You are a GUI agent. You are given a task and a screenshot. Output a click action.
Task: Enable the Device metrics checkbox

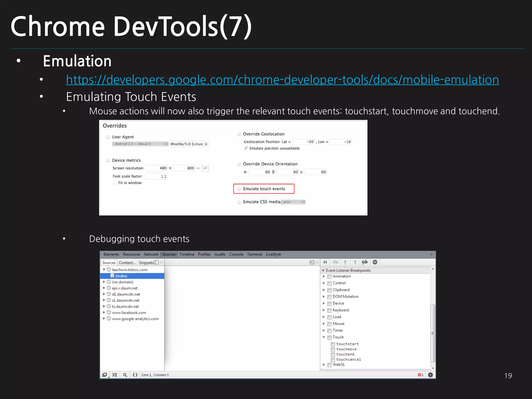pos(108,161)
